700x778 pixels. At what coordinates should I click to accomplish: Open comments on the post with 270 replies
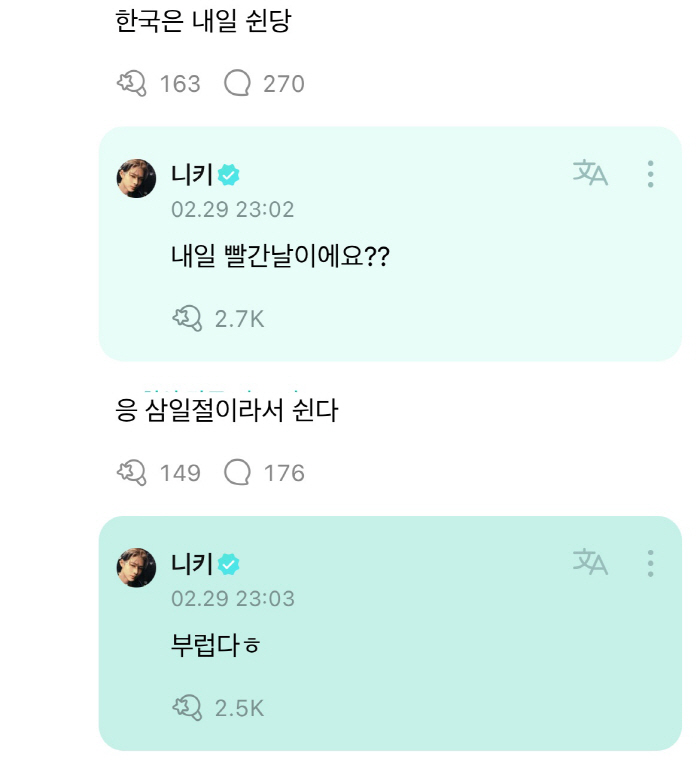237,83
